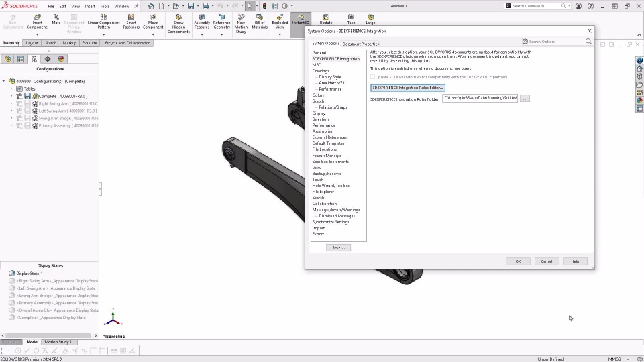644x362 pixels.
Task: Click the Home icon in top toolbar
Action: click(x=151, y=6)
